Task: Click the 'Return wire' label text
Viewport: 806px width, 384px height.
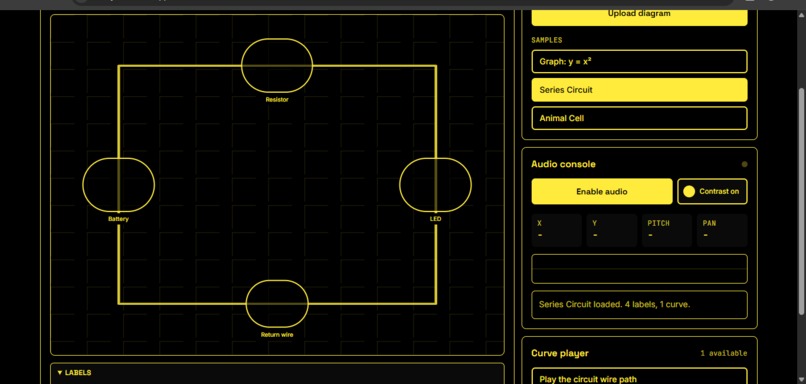Action: (277, 335)
